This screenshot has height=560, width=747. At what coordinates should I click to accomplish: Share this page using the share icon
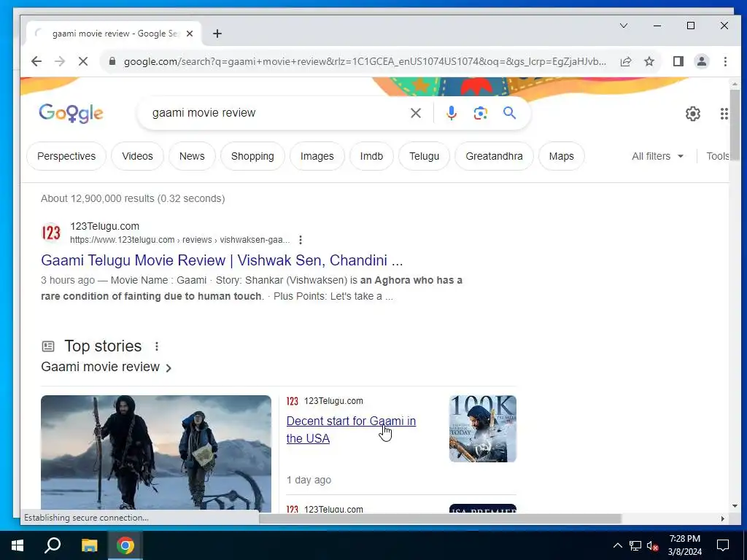(626, 61)
